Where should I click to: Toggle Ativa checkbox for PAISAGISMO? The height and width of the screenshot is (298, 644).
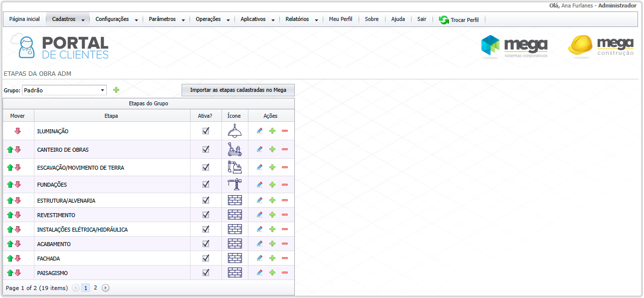[206, 273]
